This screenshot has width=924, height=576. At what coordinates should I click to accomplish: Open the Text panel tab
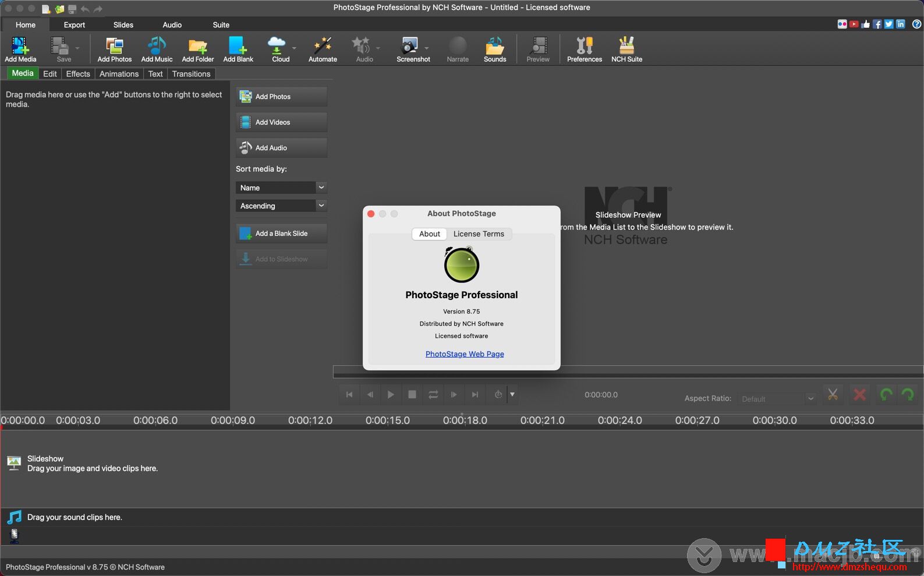coord(155,74)
